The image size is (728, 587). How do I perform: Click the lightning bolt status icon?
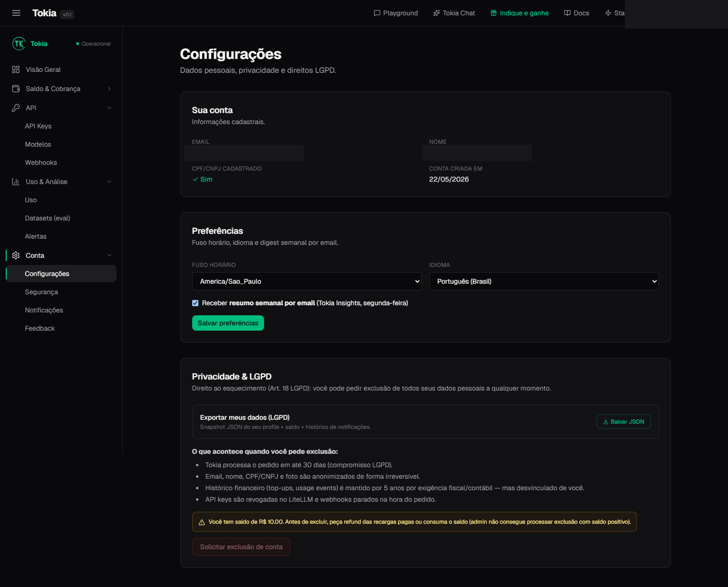608,13
